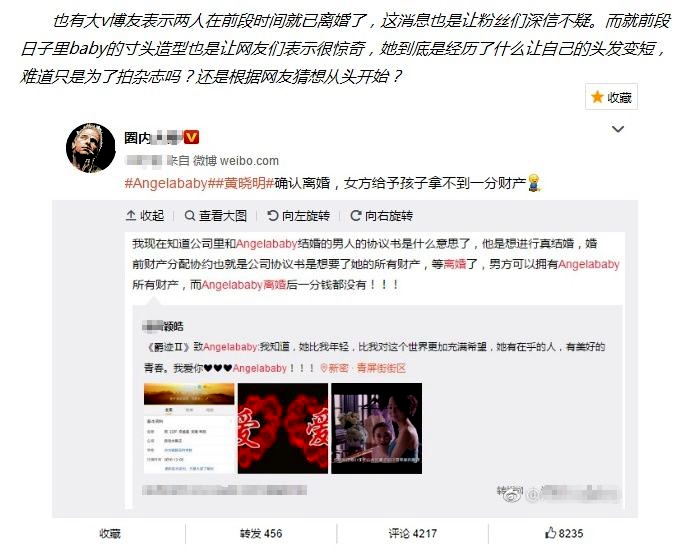The height and width of the screenshot is (552, 698).
Task: Click 查看大图 magnifier to view large
Action: (216, 216)
